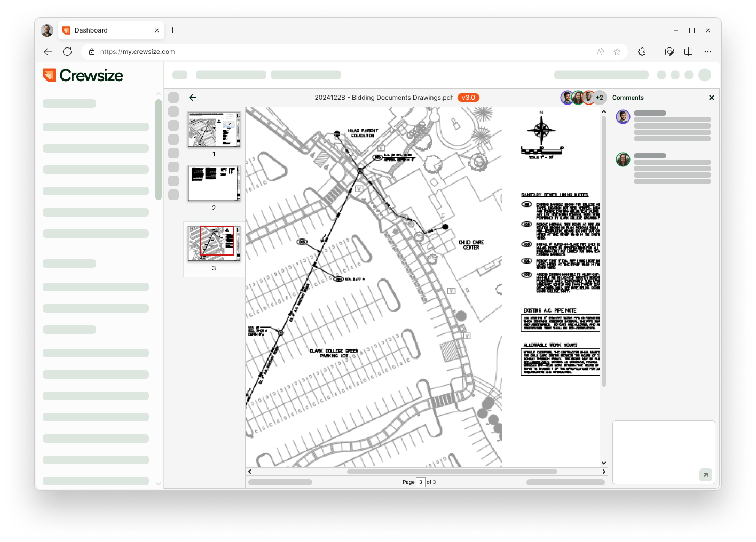Select page 2 thumbnail

214,183
